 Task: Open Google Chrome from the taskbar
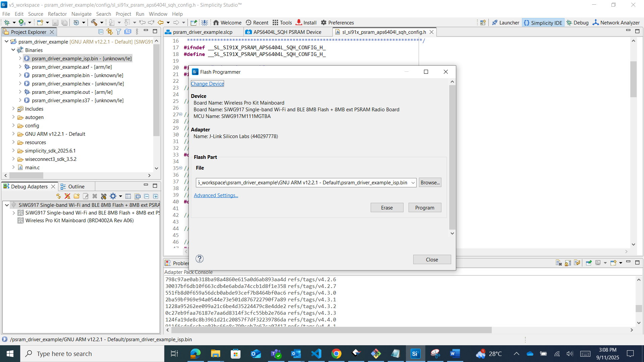point(336,354)
